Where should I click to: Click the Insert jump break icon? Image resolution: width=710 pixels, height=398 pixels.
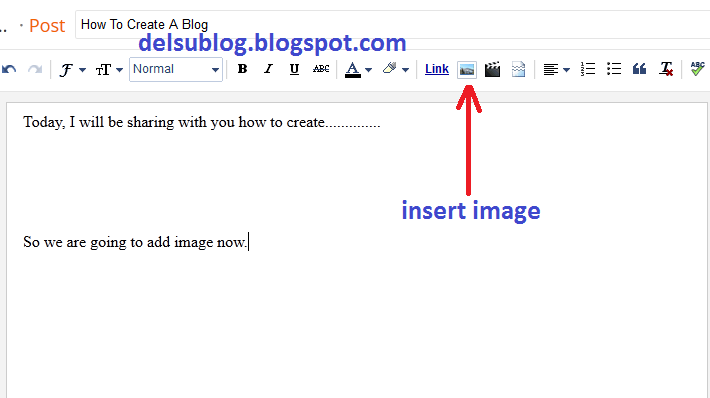click(518, 69)
